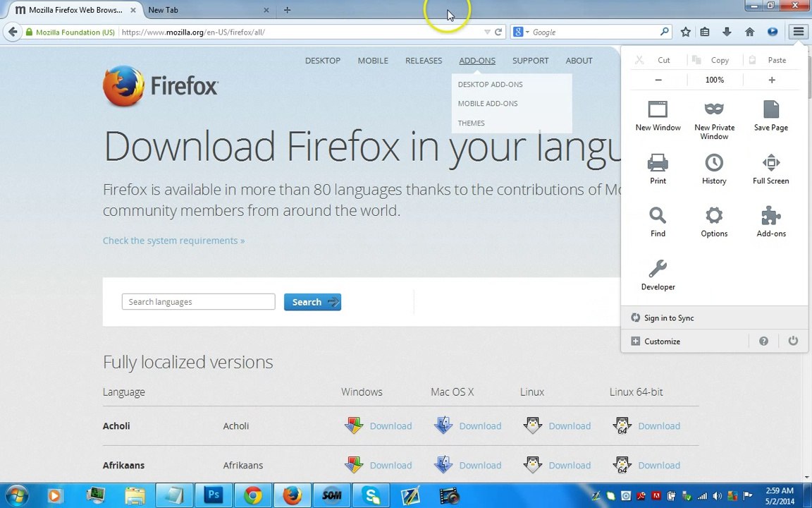Open Options gear in menu
This screenshot has height=508, width=812.
tap(714, 222)
